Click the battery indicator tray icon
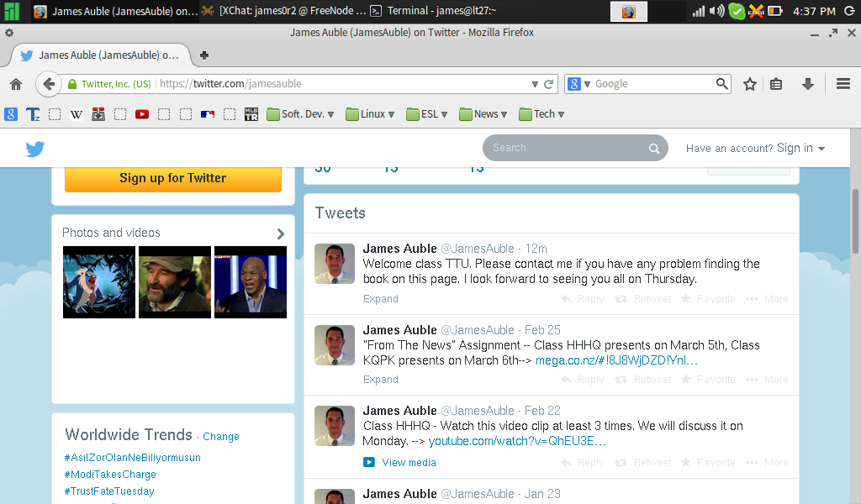The image size is (861, 504). tap(774, 11)
